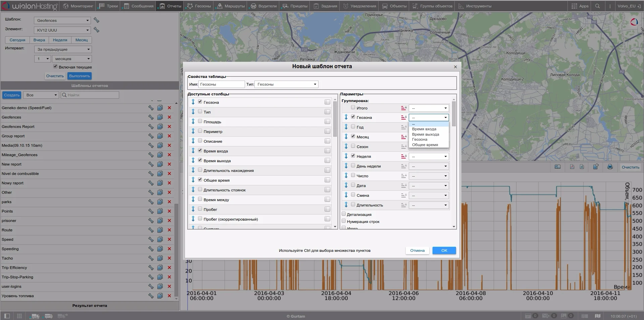This screenshot has height=320, width=644.
Task: Delete the Speeding template
Action: (169, 249)
